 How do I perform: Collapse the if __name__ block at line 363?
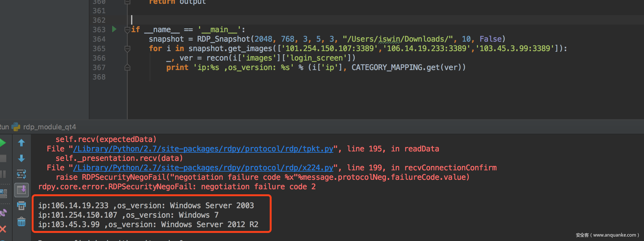click(127, 30)
